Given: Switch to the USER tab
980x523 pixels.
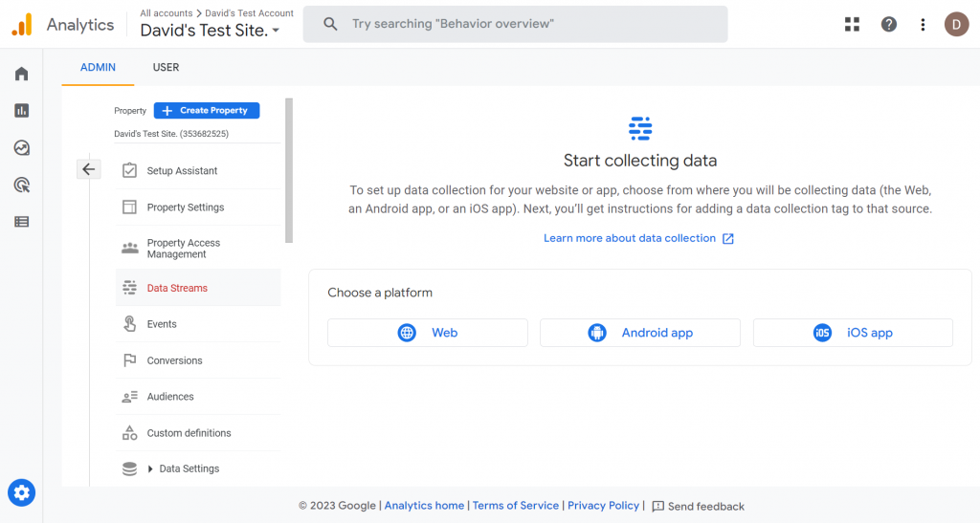Looking at the screenshot, I should pyautogui.click(x=166, y=68).
